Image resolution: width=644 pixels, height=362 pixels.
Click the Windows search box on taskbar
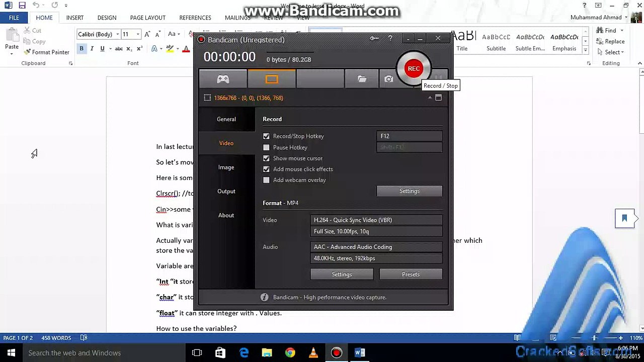[103, 353]
